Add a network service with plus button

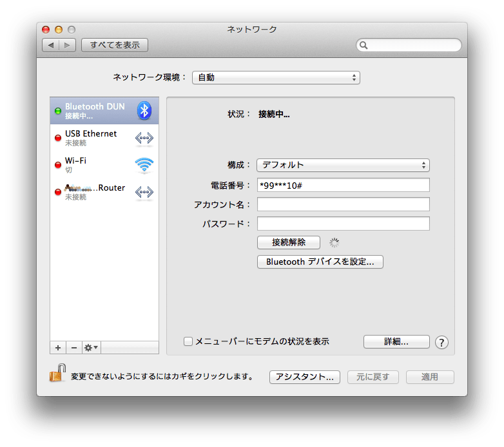coord(58,348)
